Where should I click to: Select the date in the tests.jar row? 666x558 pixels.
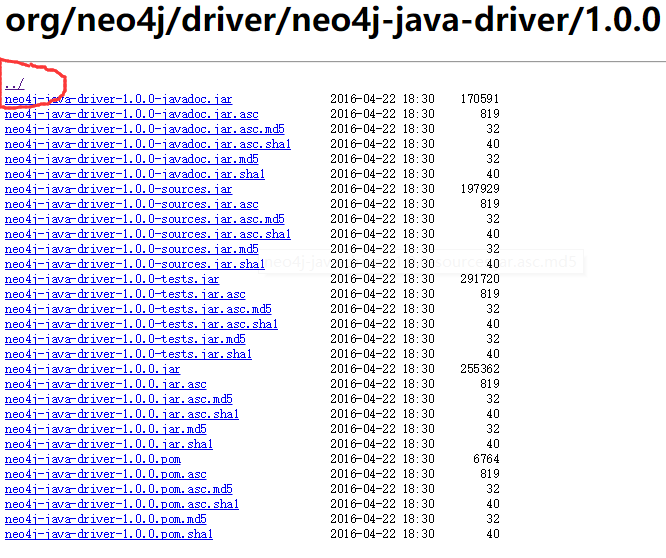[x=382, y=279]
